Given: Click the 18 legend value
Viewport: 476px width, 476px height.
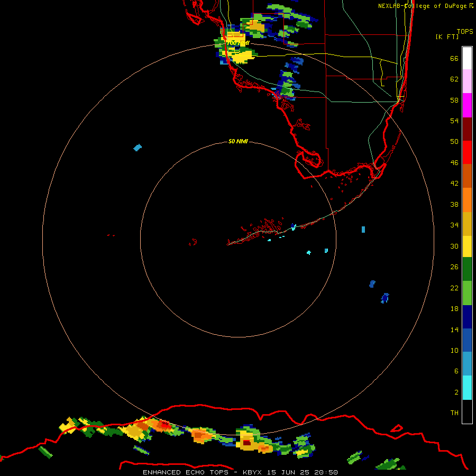Looking at the screenshot, I should pyautogui.click(x=454, y=309).
